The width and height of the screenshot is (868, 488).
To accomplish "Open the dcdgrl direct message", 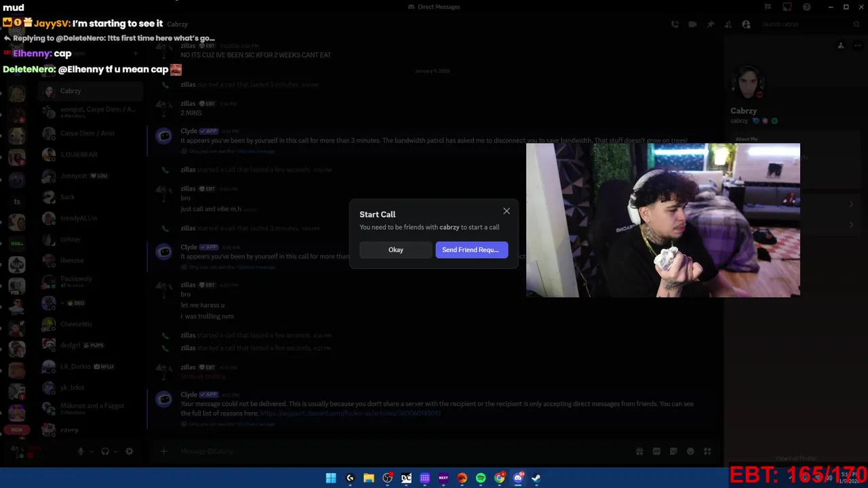I will tap(91, 345).
